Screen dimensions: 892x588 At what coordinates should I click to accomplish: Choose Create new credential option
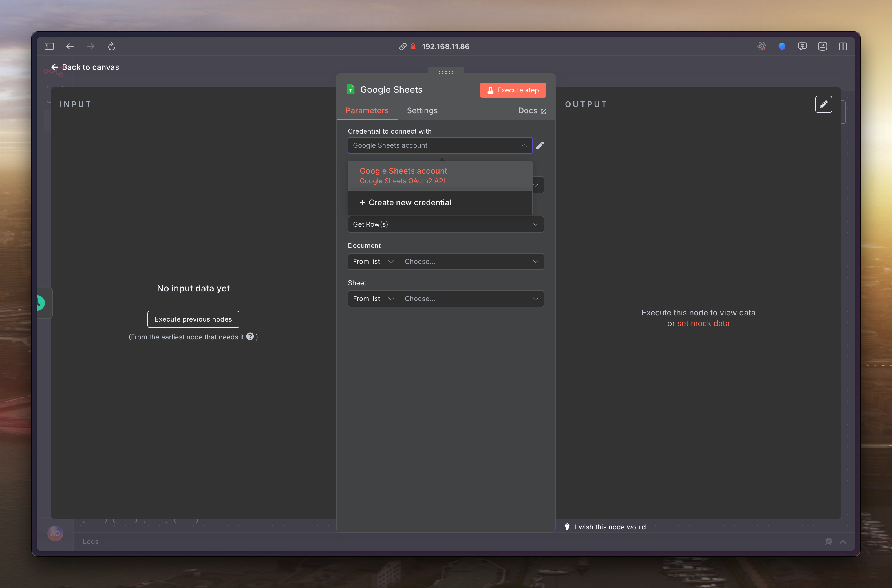pos(409,202)
